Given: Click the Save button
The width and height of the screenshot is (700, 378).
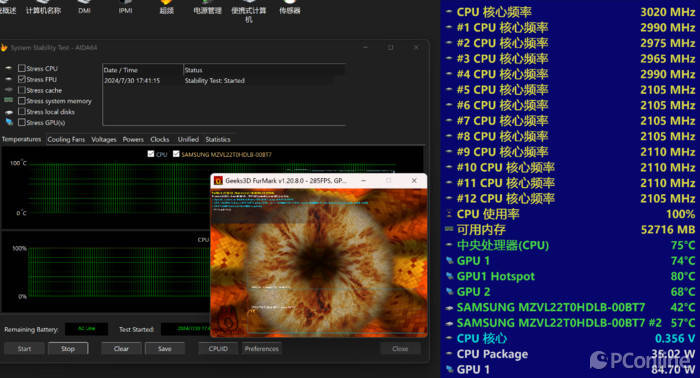Looking at the screenshot, I should (x=165, y=349).
